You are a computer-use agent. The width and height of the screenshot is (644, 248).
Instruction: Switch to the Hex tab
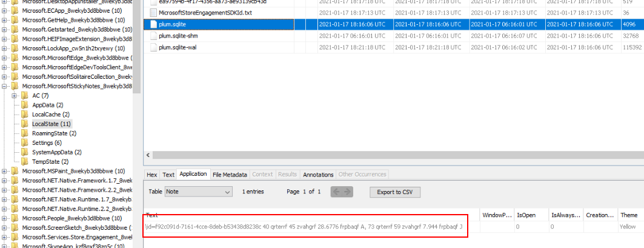152,175
